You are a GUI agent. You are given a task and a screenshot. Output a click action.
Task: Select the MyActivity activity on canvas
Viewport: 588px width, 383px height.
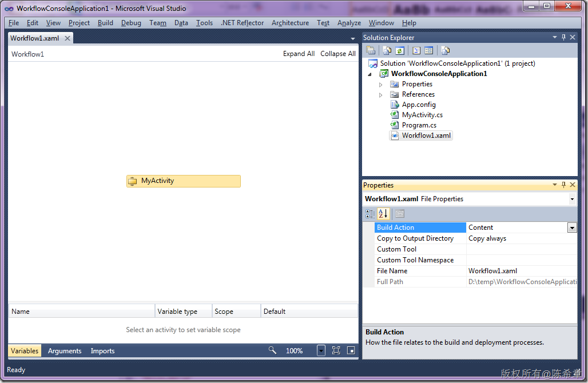click(184, 181)
